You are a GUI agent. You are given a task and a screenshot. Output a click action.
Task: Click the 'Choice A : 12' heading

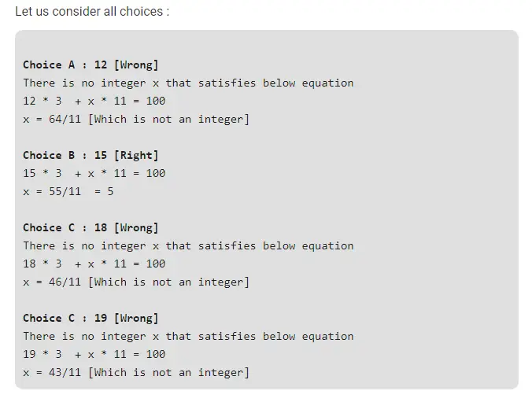tap(65, 65)
